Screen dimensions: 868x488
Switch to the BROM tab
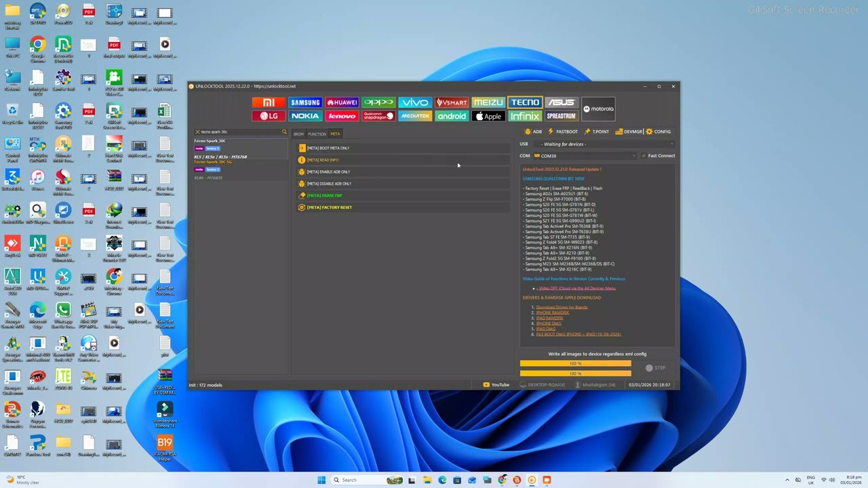298,134
